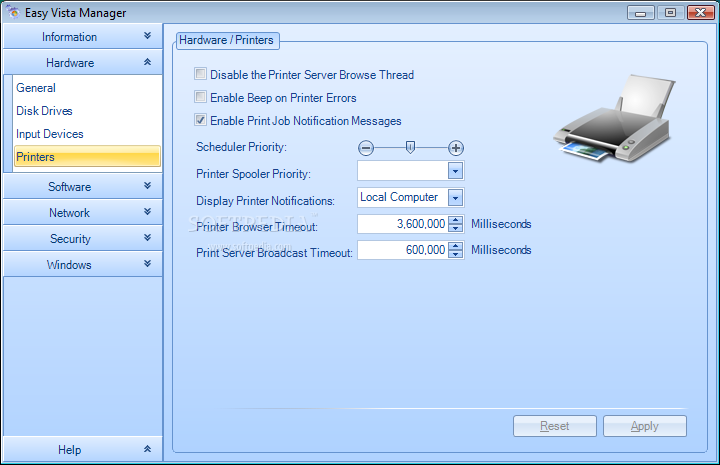Click the Apply button
720x465 pixels.
(645, 426)
